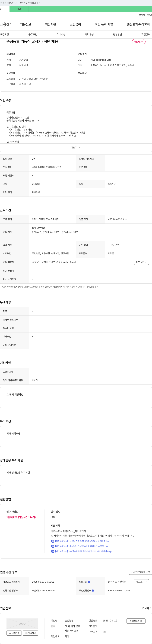Click the 채용시까지 badge

tap(139, 42)
